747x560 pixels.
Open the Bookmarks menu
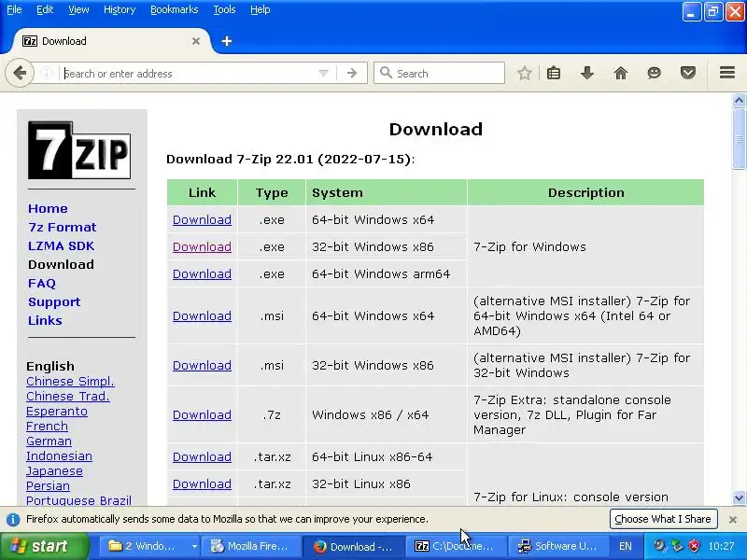(x=174, y=9)
